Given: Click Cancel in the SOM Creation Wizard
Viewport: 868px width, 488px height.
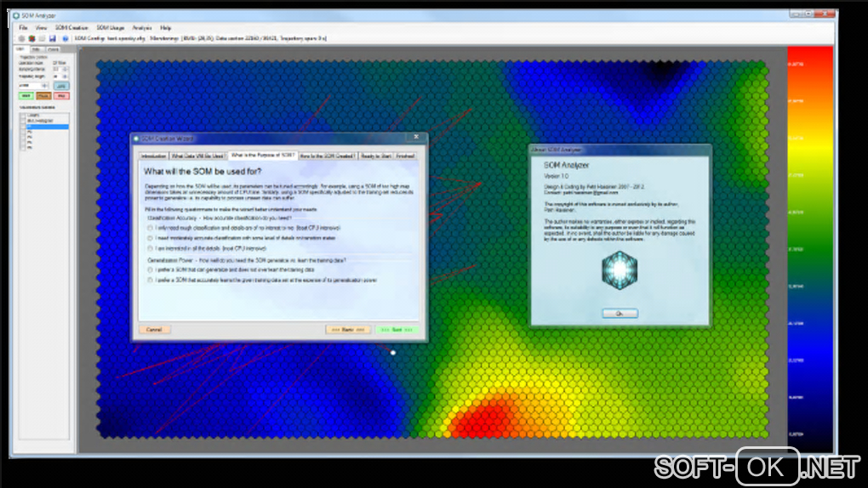Looking at the screenshot, I should [154, 330].
